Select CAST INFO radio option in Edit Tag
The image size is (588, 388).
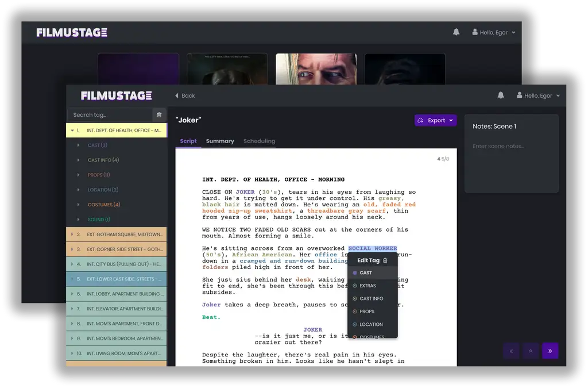tap(355, 299)
